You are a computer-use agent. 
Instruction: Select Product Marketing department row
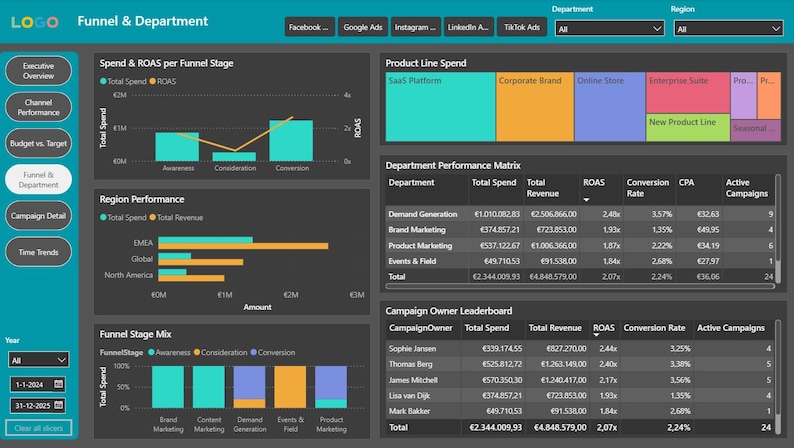[x=580, y=246]
